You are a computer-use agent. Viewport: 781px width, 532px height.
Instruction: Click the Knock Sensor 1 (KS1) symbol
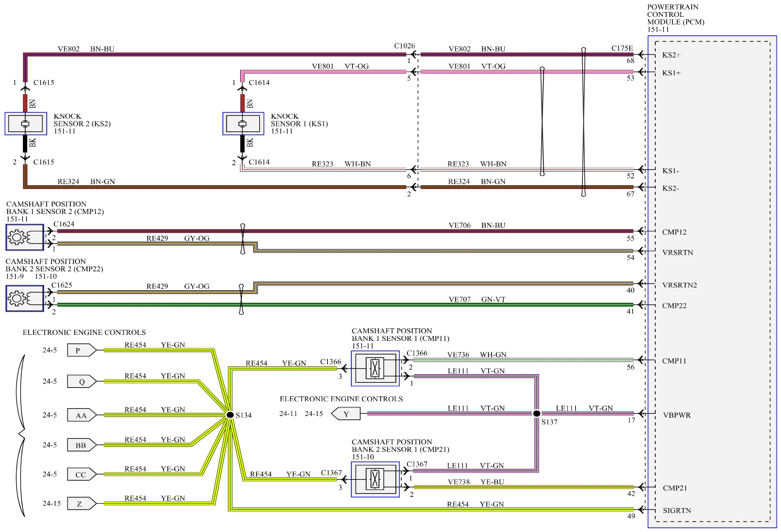tap(243, 124)
